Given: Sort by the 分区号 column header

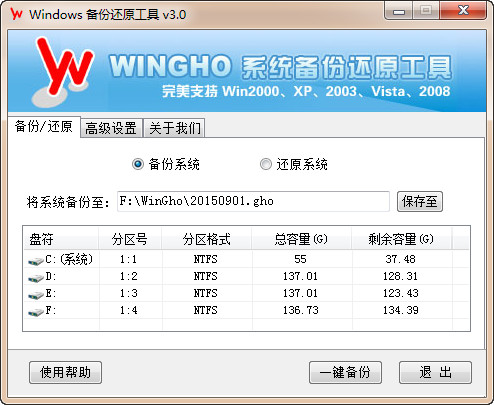Looking at the screenshot, I should tap(130, 239).
